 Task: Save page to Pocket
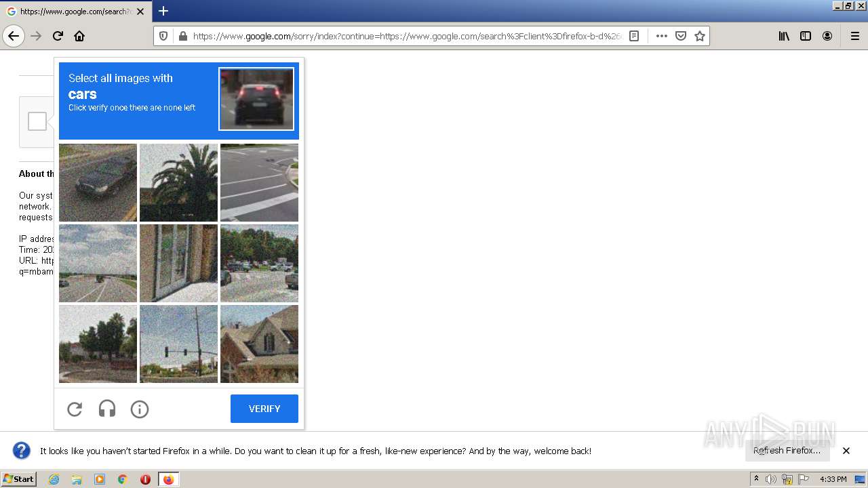[681, 36]
